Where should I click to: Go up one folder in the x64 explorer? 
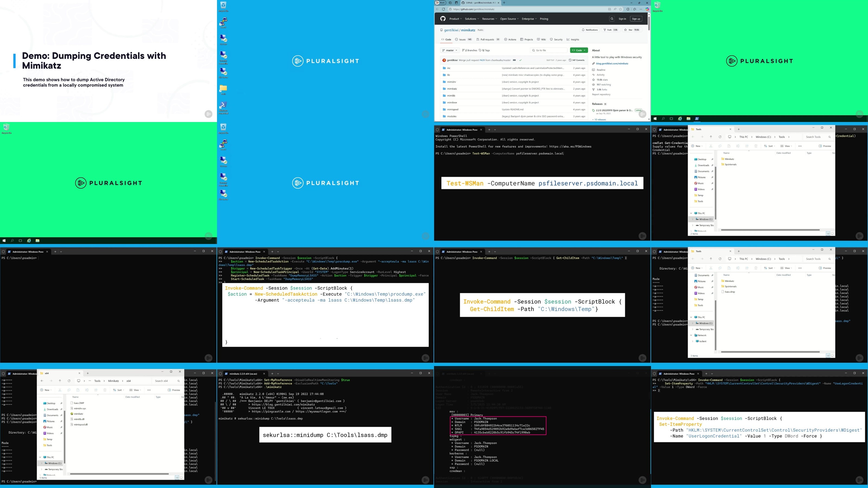60,381
